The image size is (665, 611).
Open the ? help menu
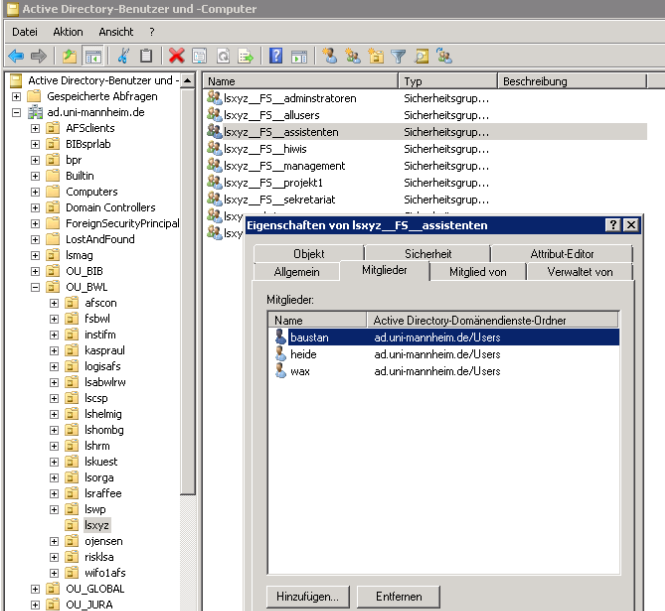coord(152,32)
